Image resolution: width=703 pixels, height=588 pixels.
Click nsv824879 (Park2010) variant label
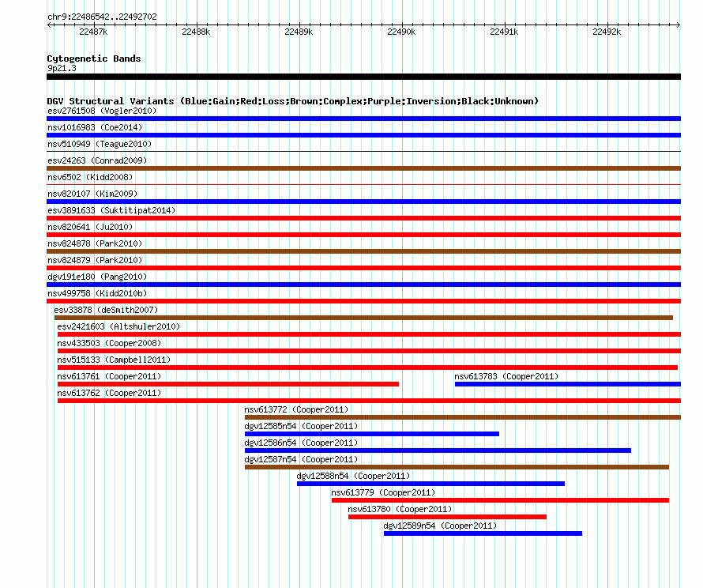pyautogui.click(x=95, y=260)
